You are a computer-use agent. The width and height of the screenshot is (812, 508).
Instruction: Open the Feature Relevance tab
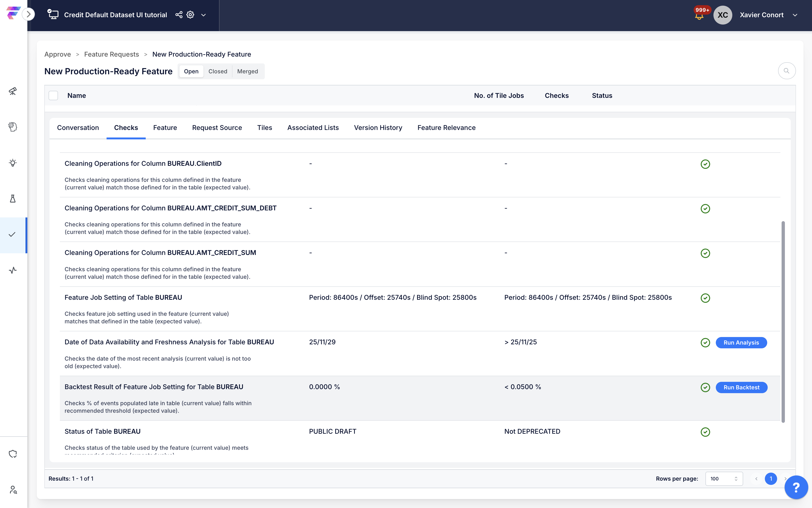click(x=446, y=128)
